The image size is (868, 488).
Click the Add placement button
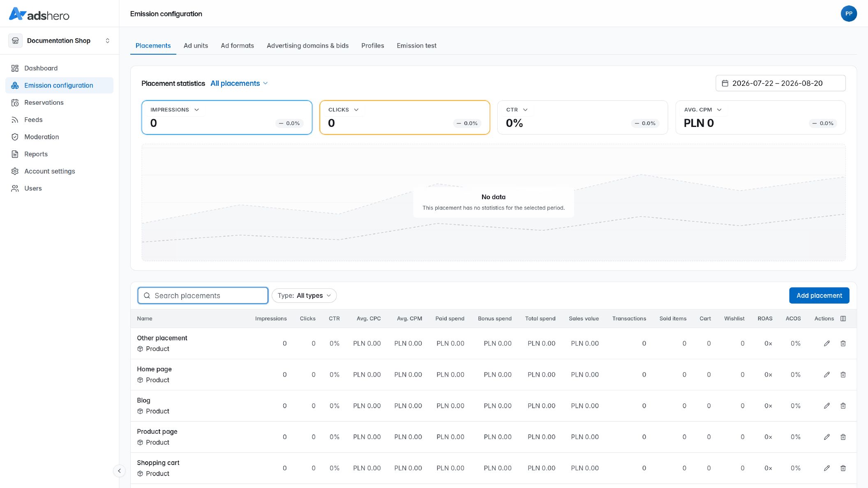tap(819, 296)
